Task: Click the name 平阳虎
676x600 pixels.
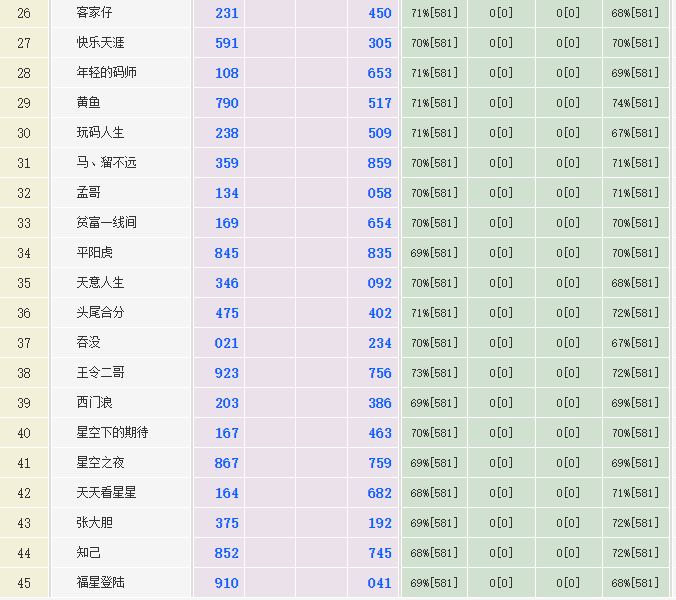Action: point(94,253)
